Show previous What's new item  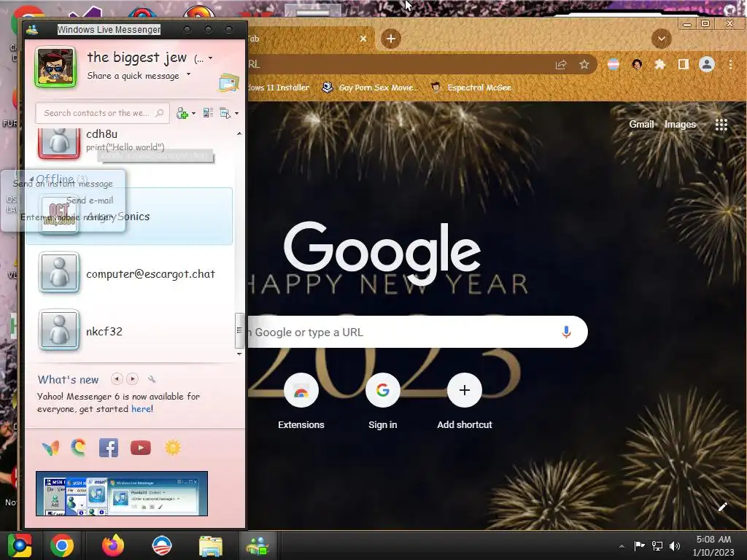coord(117,378)
